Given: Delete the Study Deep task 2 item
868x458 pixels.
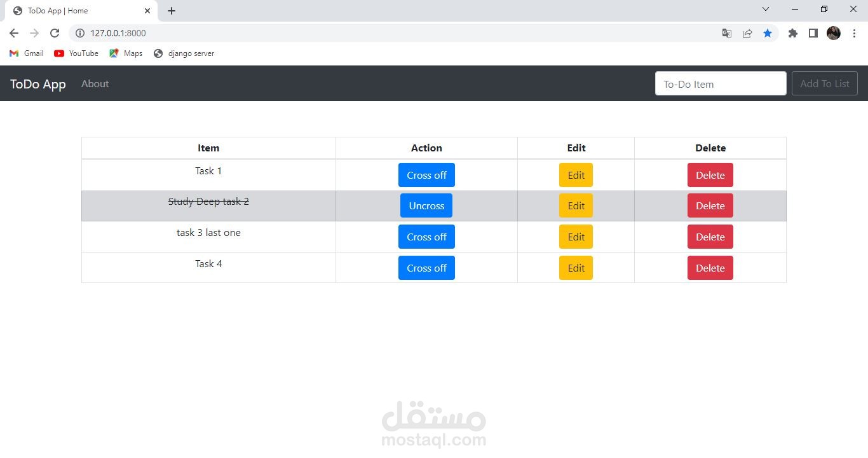Looking at the screenshot, I should (x=710, y=205).
